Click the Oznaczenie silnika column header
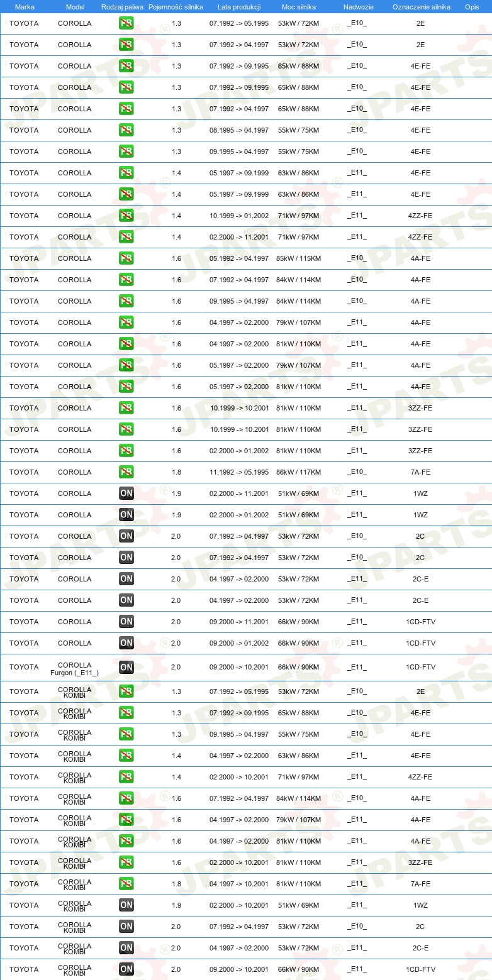The image size is (492, 980). [x=422, y=7]
